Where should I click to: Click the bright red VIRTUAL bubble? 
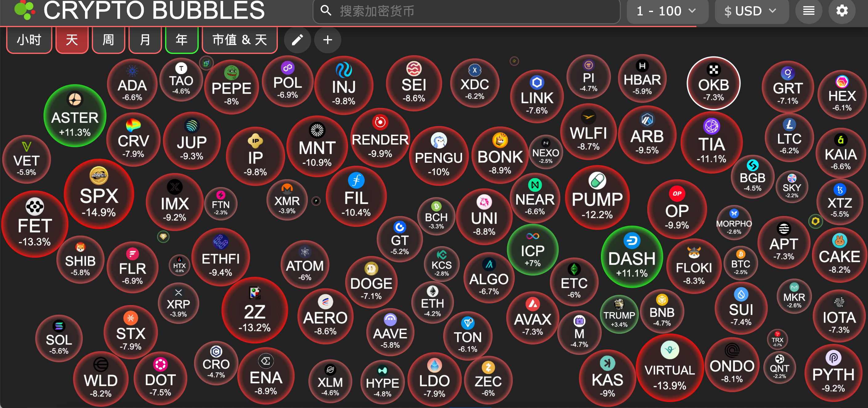click(669, 368)
